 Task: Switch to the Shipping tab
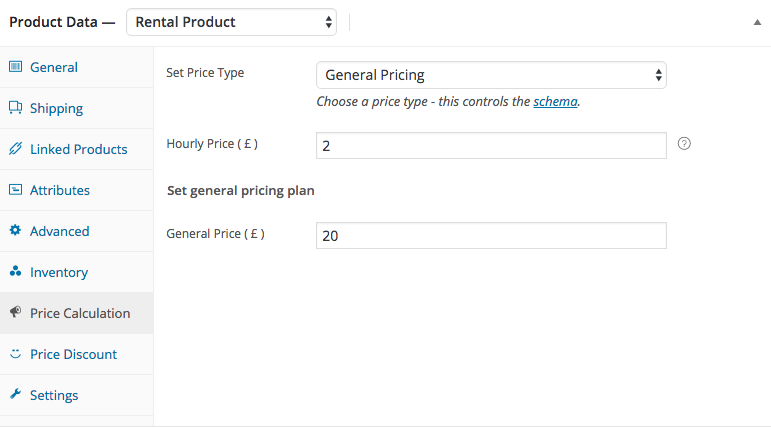pos(56,108)
